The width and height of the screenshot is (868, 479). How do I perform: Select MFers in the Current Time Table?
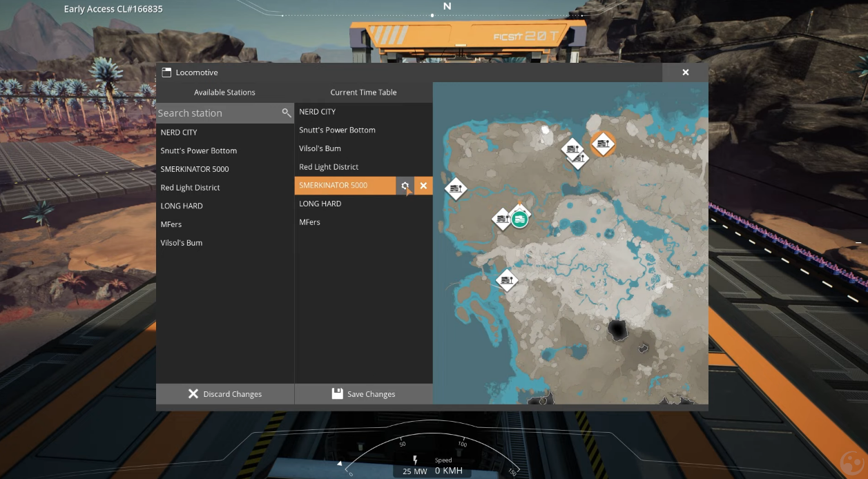(364, 222)
